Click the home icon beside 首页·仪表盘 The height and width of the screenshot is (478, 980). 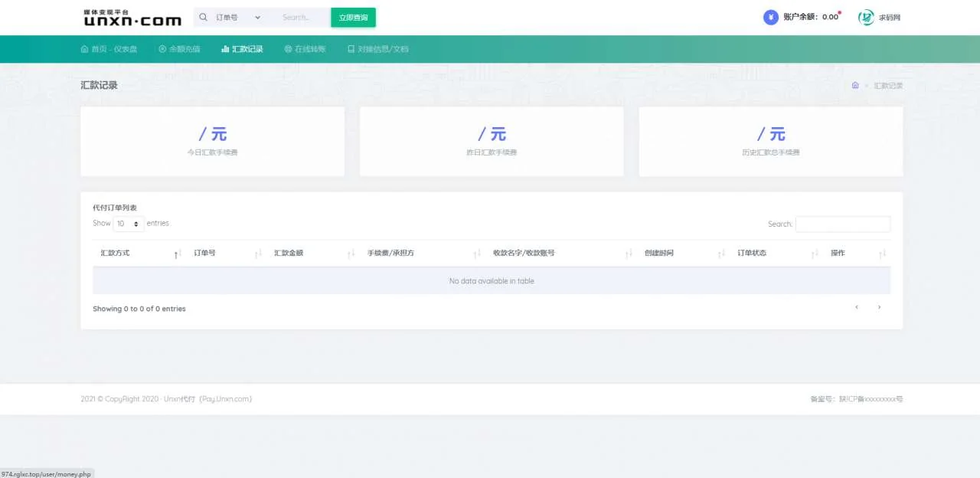point(84,48)
